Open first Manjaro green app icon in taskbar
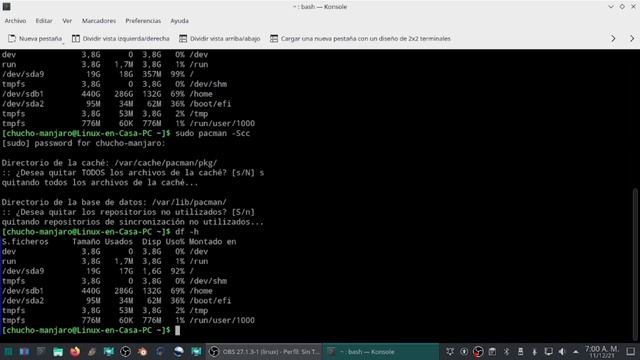The width and height of the screenshot is (640, 360). (109, 351)
